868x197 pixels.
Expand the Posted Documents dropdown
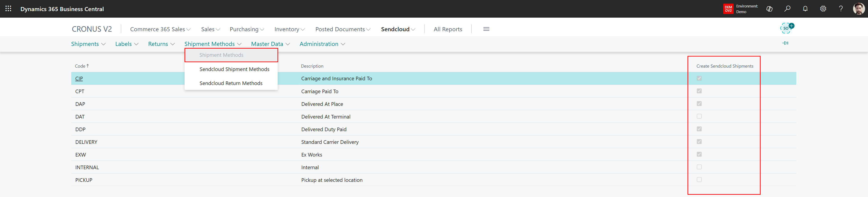coord(343,29)
